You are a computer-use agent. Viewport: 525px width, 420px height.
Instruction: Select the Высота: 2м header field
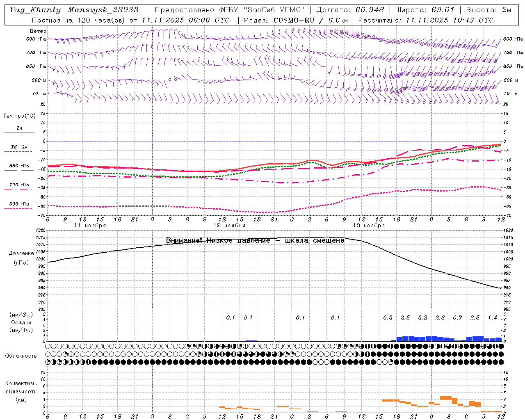[x=488, y=10]
